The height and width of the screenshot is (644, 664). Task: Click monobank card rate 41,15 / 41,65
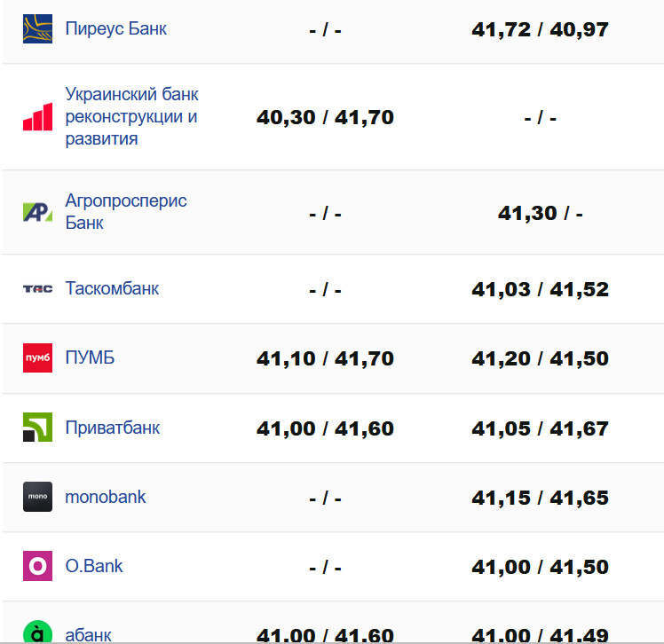pyautogui.click(x=540, y=498)
